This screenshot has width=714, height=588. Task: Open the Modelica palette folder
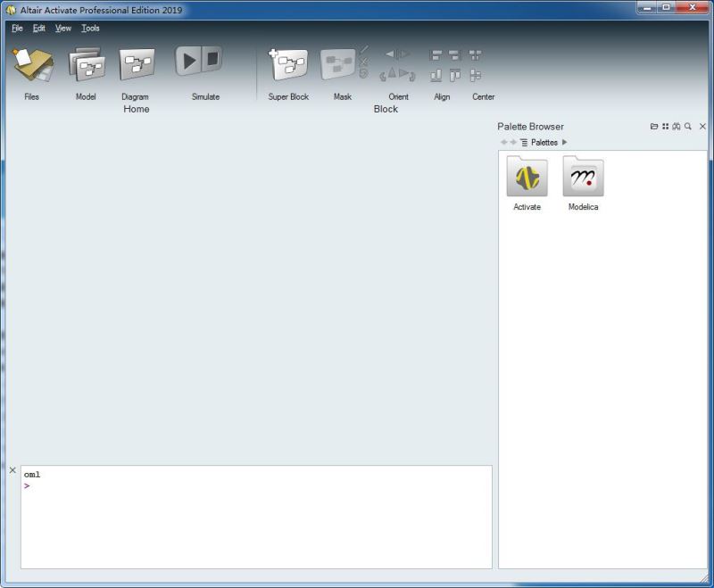click(x=584, y=183)
